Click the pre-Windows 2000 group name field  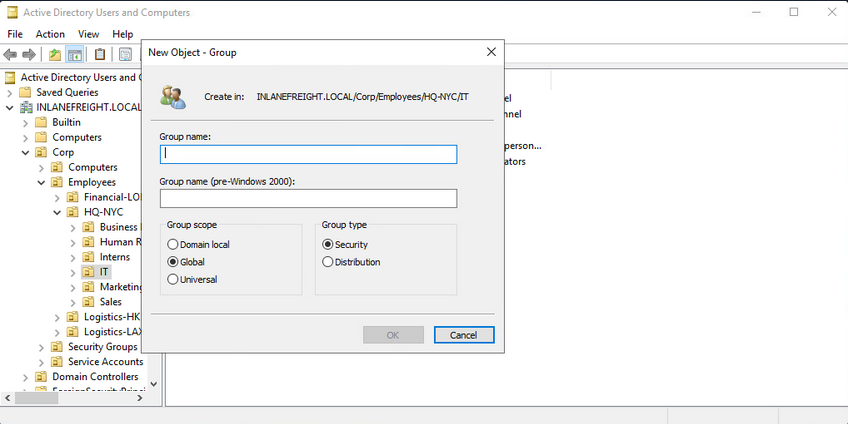coord(308,198)
